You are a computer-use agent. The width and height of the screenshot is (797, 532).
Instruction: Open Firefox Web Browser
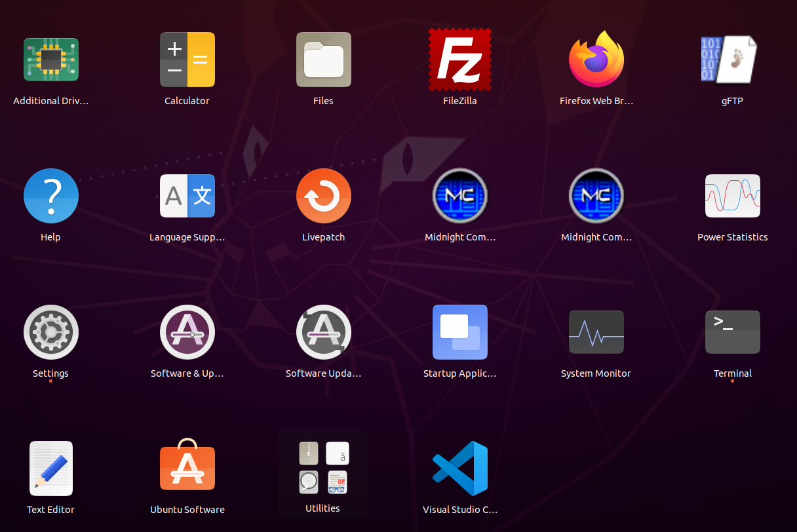coord(596,59)
